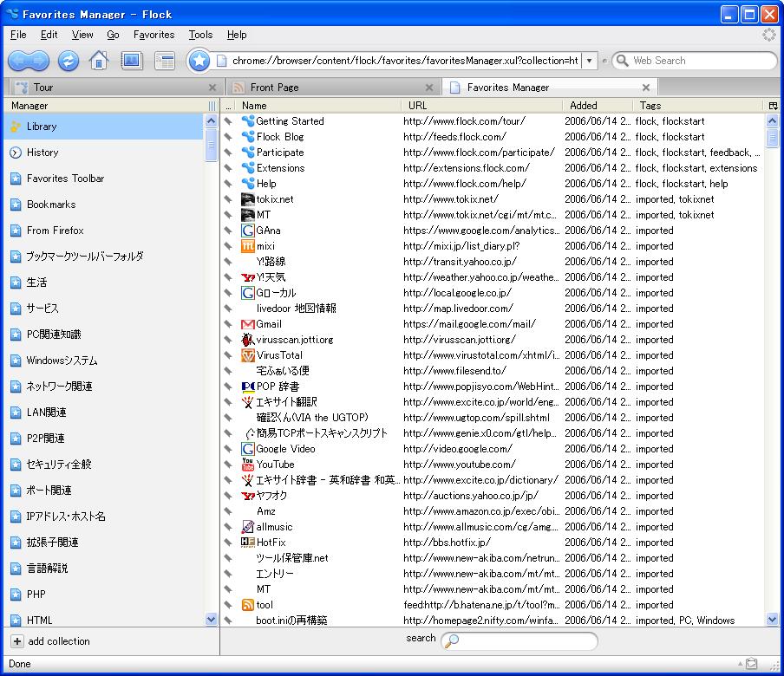Click the VirusTotal row icon
The height and width of the screenshot is (676, 784).
point(248,355)
